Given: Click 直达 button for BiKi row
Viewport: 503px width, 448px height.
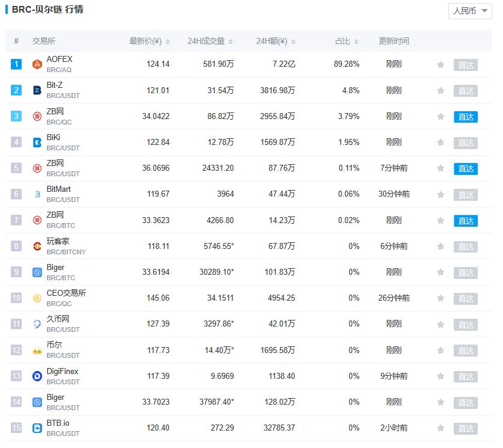Looking at the screenshot, I should pyautogui.click(x=466, y=143).
